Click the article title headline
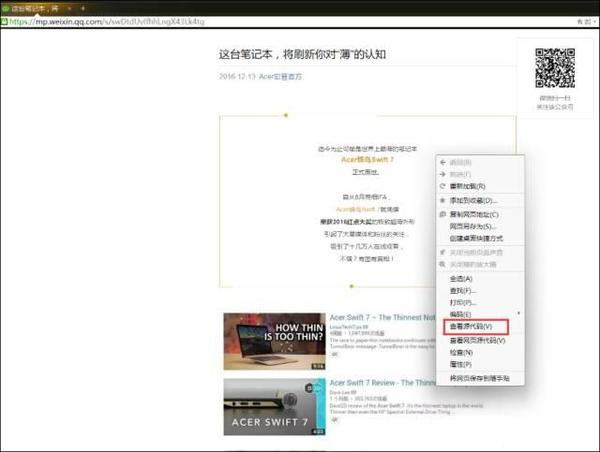The width and height of the screenshot is (600, 452). 302,54
